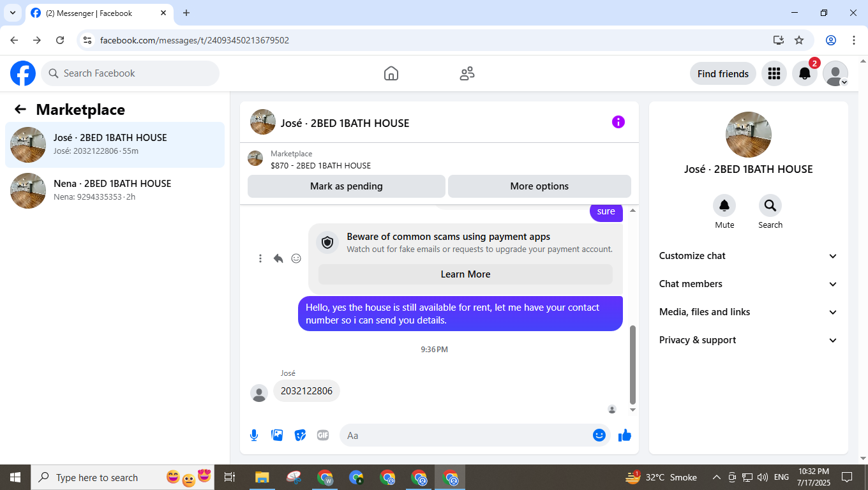Click the browser address bar URL

[x=195, y=40]
